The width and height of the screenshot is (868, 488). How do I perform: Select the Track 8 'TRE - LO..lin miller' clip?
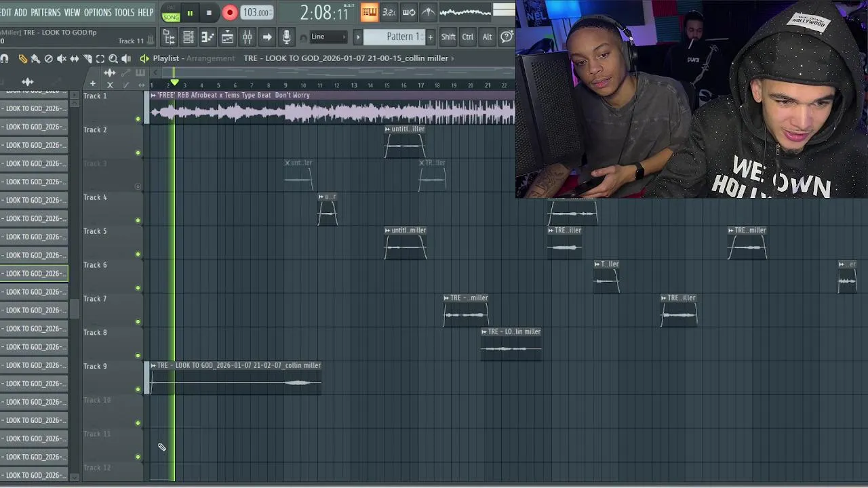click(511, 344)
